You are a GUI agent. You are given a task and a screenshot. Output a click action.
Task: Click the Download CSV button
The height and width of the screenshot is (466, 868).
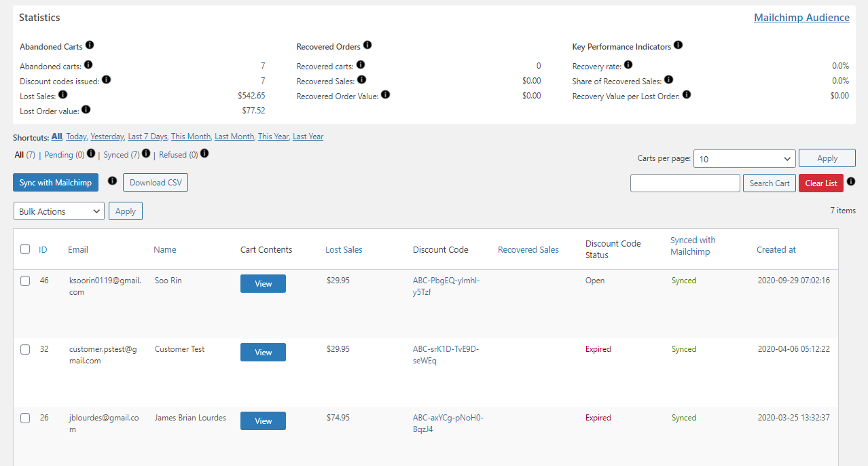click(x=156, y=183)
